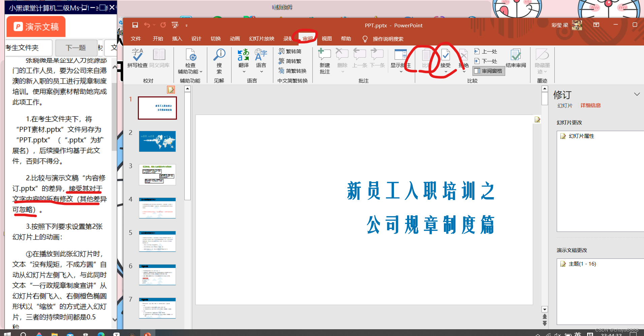This screenshot has height=336, width=644.
Task: Switch to the 开始 ribbon tab
Action: (158, 39)
